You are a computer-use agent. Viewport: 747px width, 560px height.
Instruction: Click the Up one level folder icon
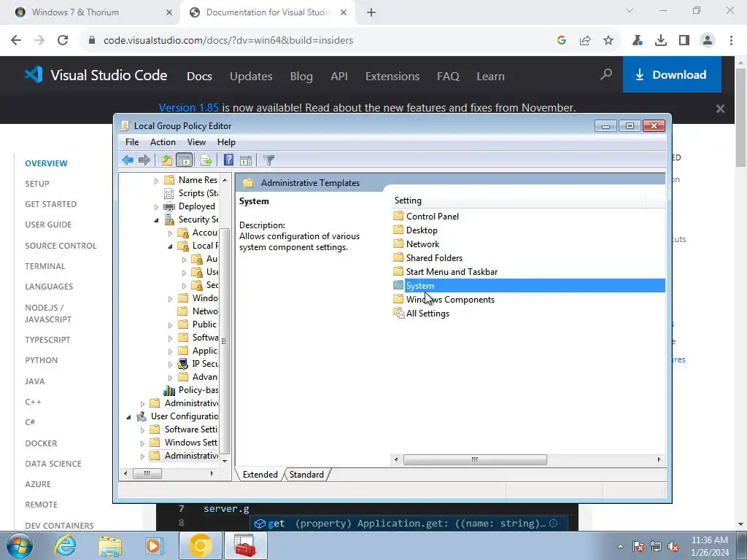tap(167, 160)
